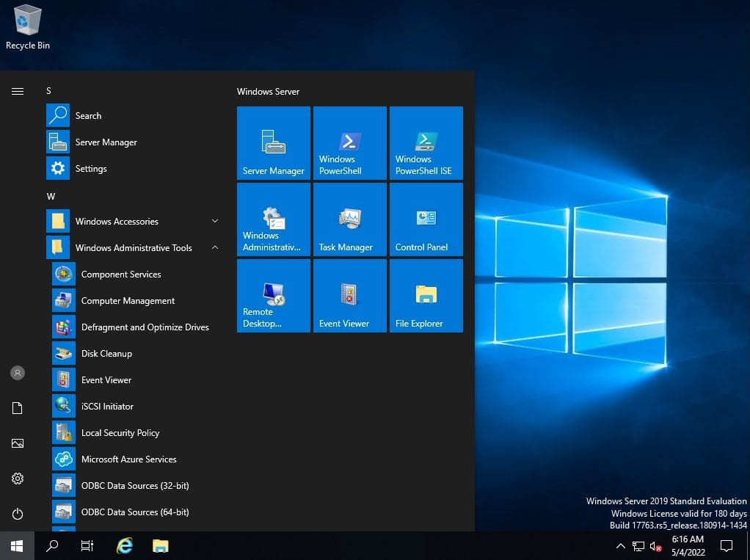Show hidden system tray icons
750x560 pixels.
[620, 545]
